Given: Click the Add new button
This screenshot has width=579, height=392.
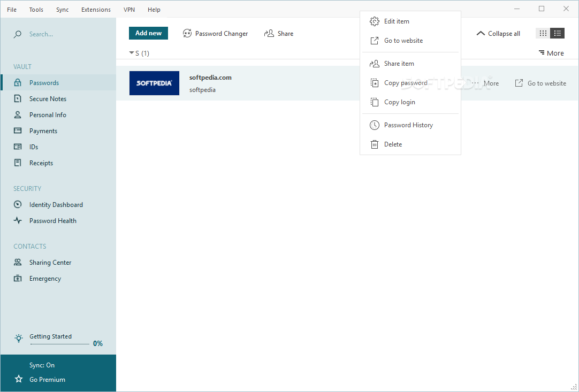Looking at the screenshot, I should (148, 33).
